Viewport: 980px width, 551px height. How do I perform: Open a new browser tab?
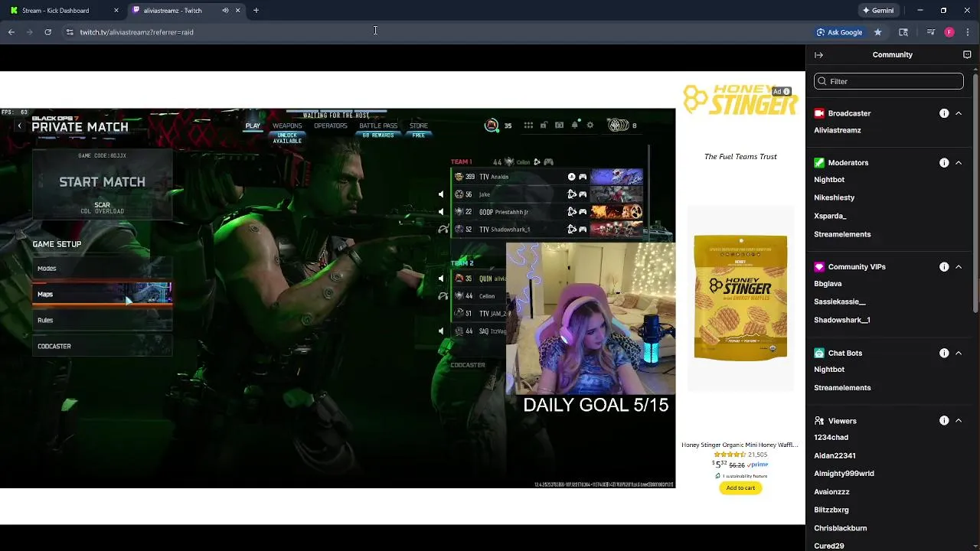click(256, 11)
